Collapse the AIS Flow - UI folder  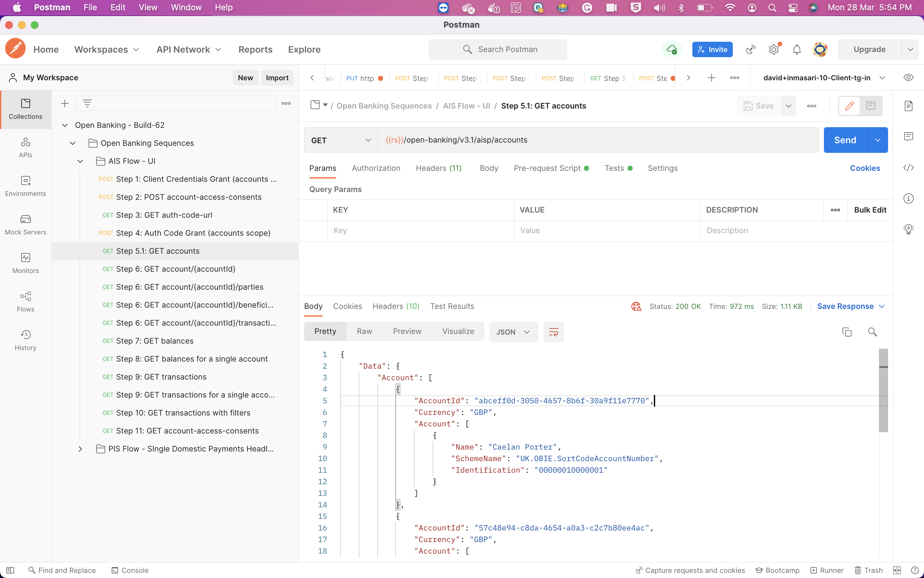[80, 161]
